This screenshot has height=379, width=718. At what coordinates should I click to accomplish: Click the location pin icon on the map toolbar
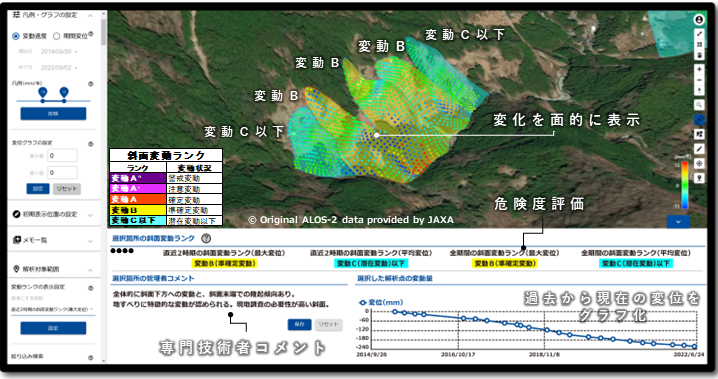tap(699, 178)
